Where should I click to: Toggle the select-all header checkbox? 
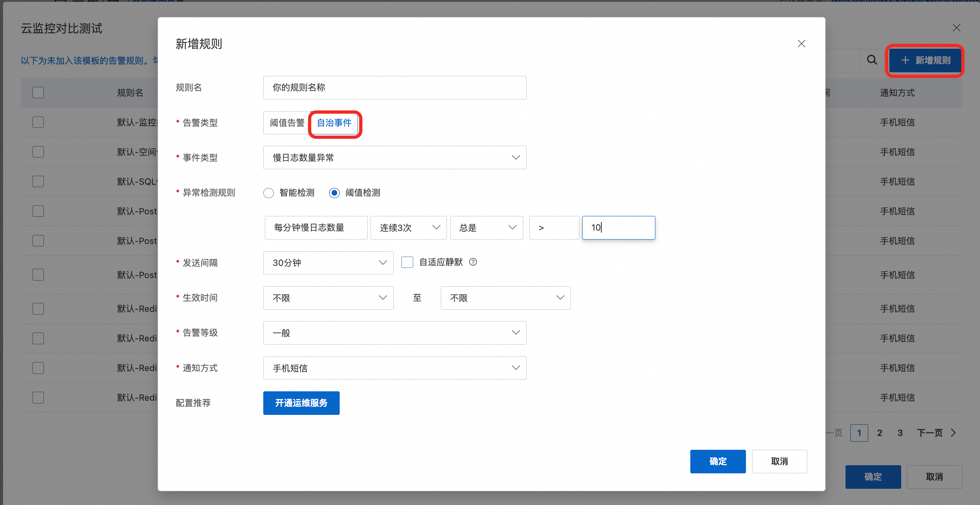point(38,93)
